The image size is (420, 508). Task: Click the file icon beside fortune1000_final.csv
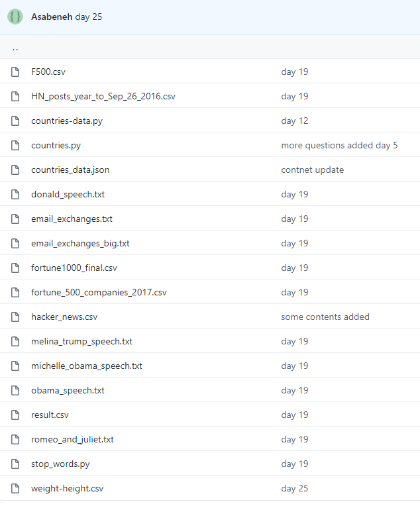15,268
